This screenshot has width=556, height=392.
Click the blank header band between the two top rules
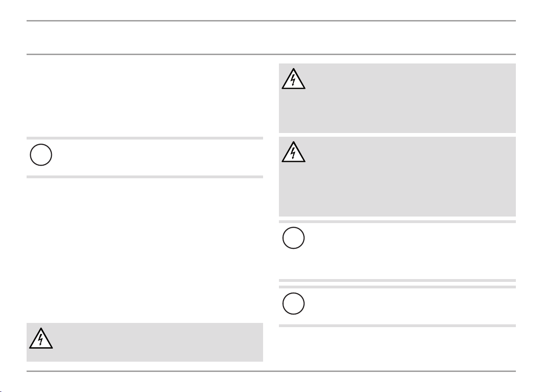tap(271, 38)
